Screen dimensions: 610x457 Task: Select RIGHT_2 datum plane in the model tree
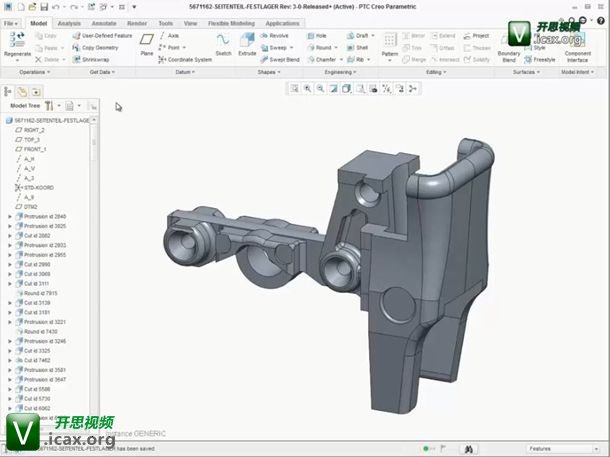pyautogui.click(x=36, y=130)
